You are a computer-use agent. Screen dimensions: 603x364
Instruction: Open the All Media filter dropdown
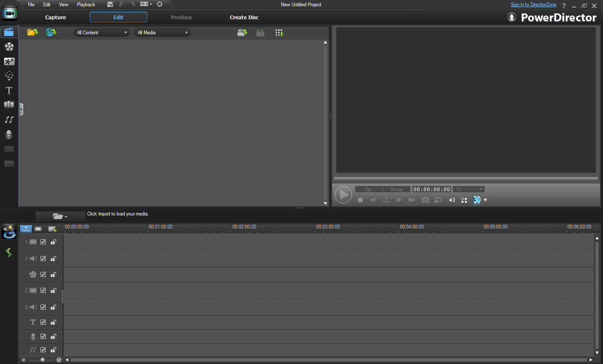coord(162,33)
